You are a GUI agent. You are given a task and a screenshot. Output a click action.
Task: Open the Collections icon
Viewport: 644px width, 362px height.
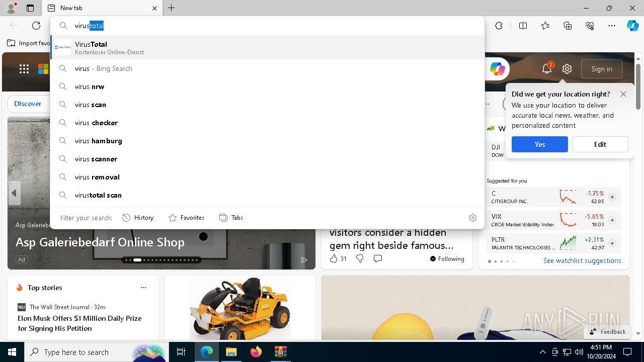tap(568, 26)
